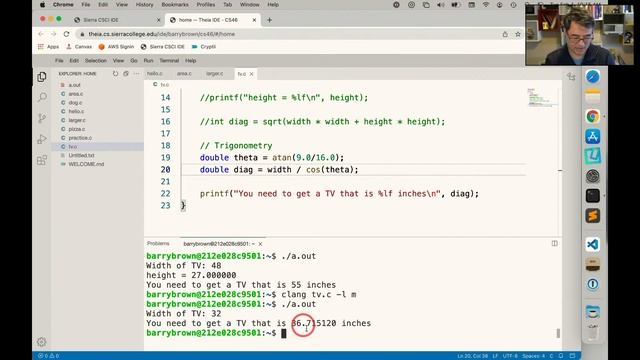Open a new Chrome tab
This screenshot has width=640, height=360.
(x=269, y=20)
